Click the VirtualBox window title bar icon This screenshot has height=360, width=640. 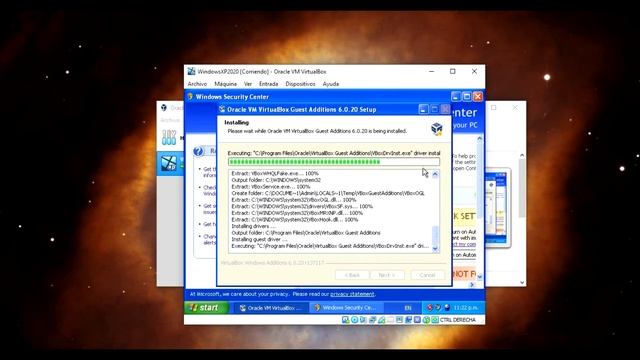(191, 71)
